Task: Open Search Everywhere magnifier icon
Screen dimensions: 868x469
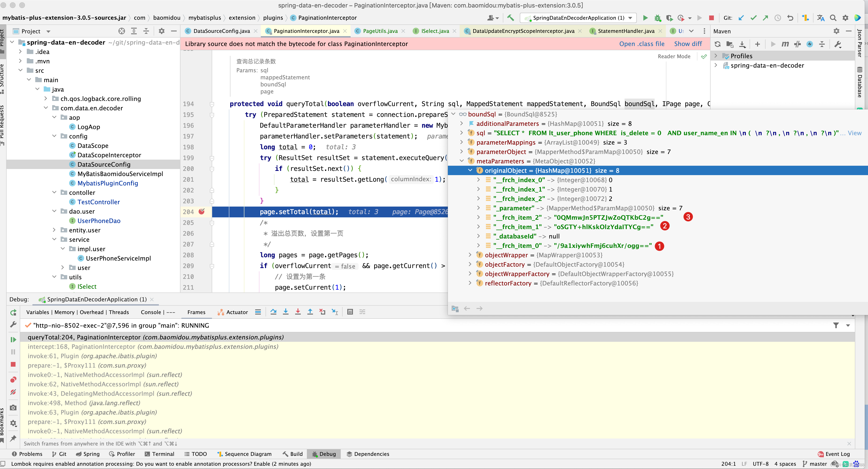Action: (x=833, y=18)
